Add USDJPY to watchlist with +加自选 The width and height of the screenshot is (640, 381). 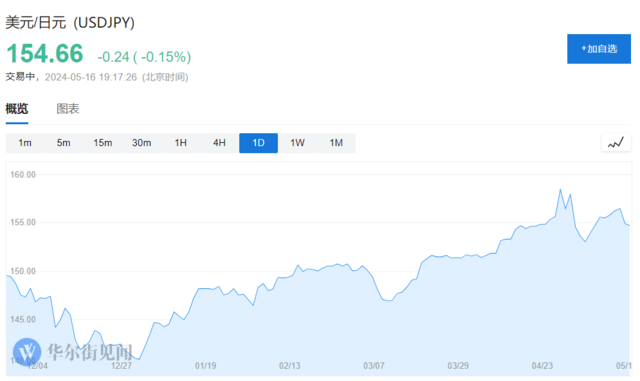(x=599, y=49)
